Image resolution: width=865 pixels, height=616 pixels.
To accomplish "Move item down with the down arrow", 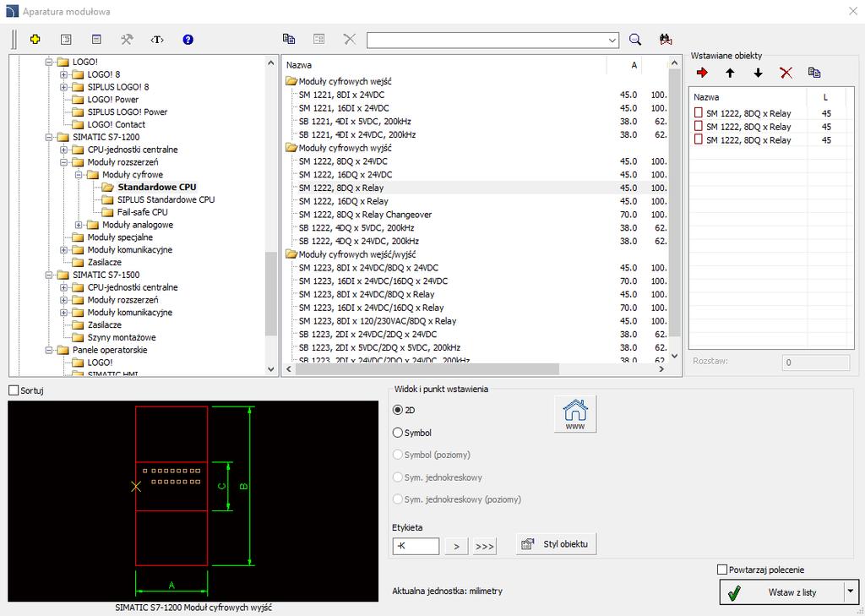I will pyautogui.click(x=758, y=73).
